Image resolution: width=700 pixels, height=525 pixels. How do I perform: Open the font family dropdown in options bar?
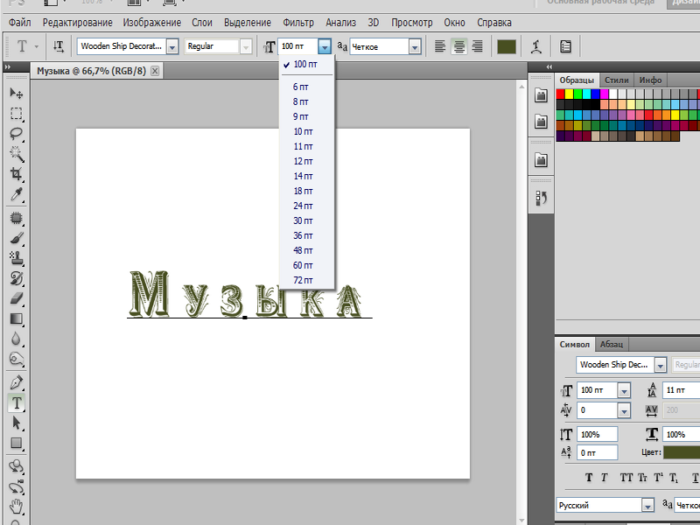tap(171, 46)
